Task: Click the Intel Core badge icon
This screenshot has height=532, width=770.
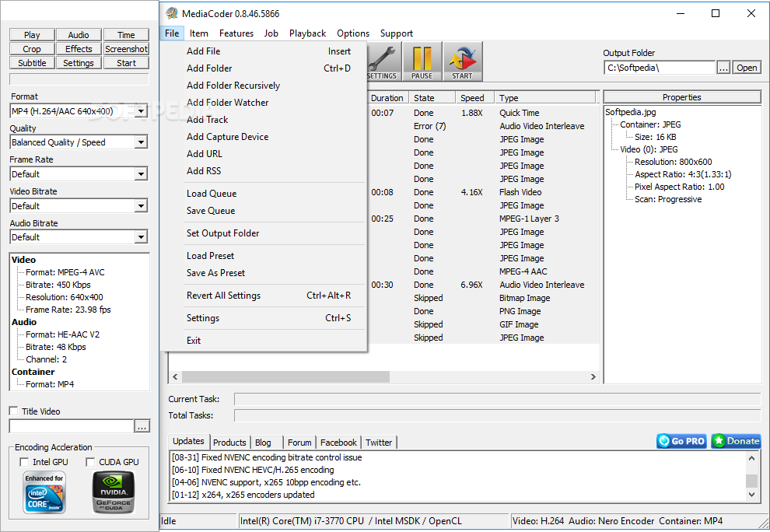Action: click(44, 492)
